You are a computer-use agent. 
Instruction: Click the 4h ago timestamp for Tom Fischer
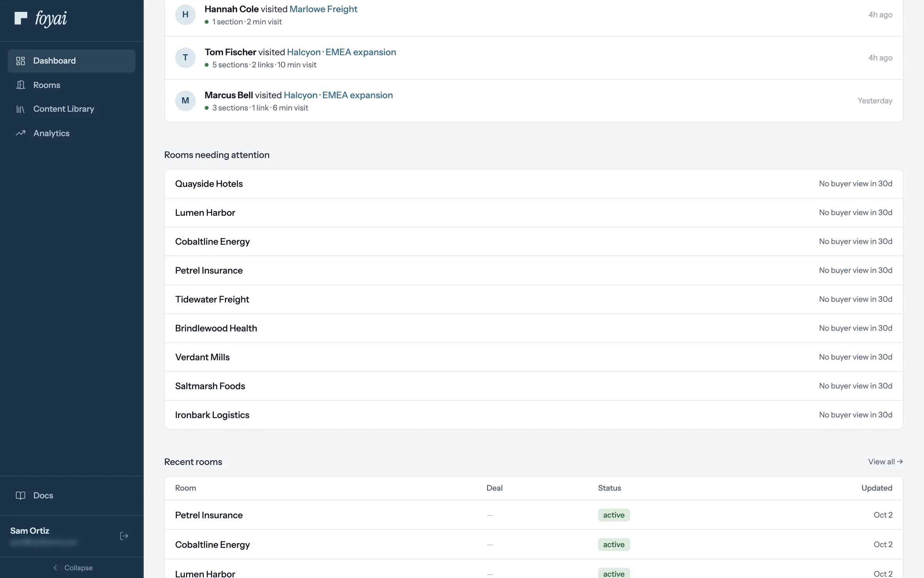[x=880, y=58]
